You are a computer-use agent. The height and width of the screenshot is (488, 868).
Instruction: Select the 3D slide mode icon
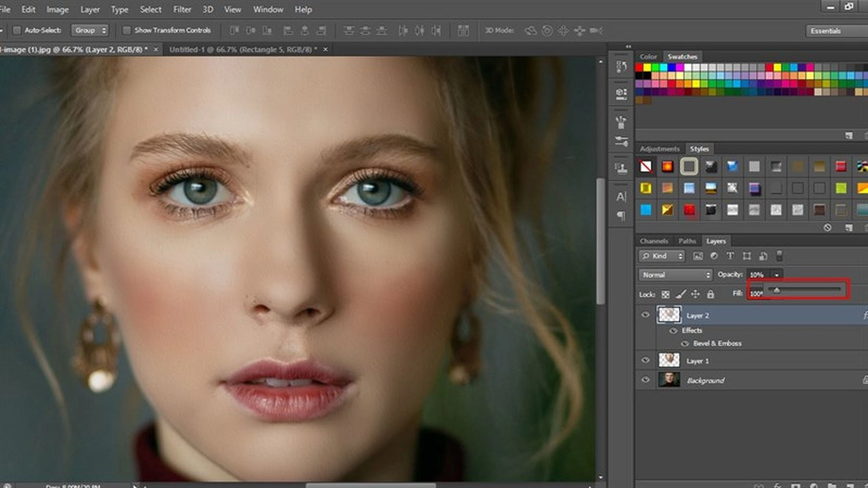[x=579, y=30]
